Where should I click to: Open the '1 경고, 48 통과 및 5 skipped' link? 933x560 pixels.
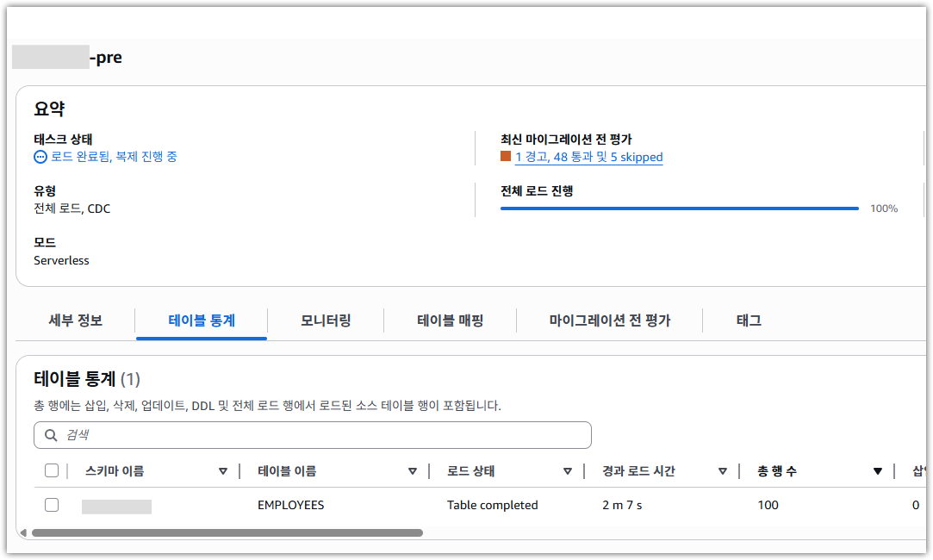point(588,157)
